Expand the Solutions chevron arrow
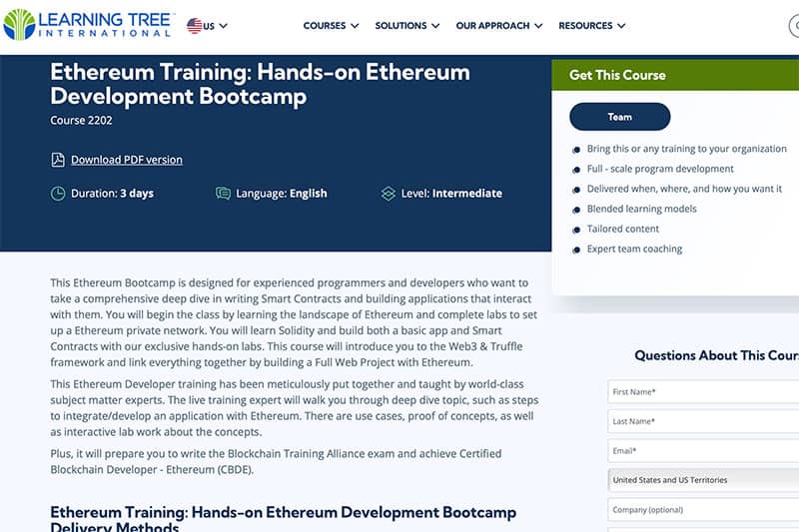This screenshot has width=799, height=532. [x=435, y=26]
